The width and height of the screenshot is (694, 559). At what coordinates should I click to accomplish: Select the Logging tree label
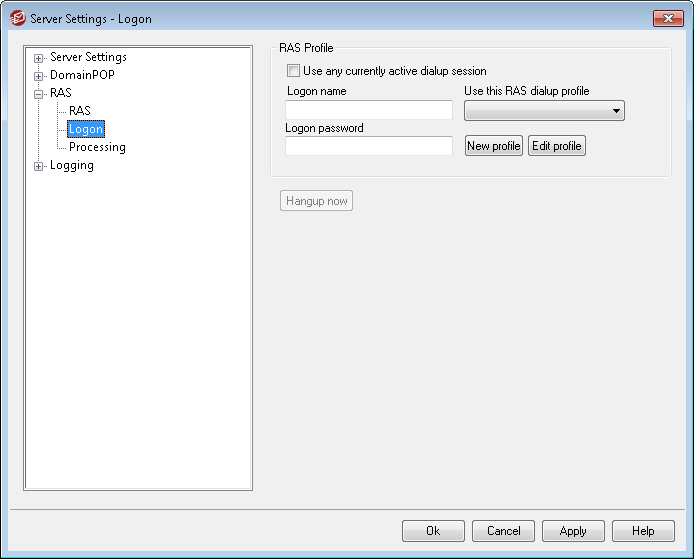pos(72,166)
